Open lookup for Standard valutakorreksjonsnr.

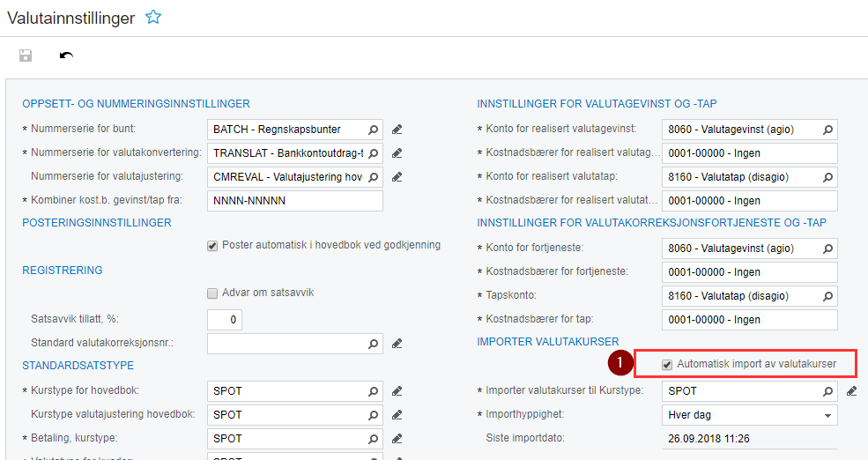[374, 344]
